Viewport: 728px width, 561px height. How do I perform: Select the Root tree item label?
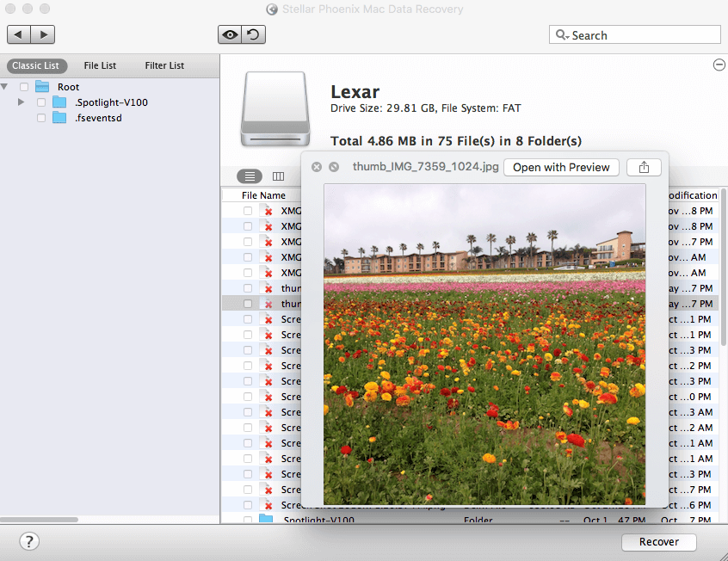(68, 87)
